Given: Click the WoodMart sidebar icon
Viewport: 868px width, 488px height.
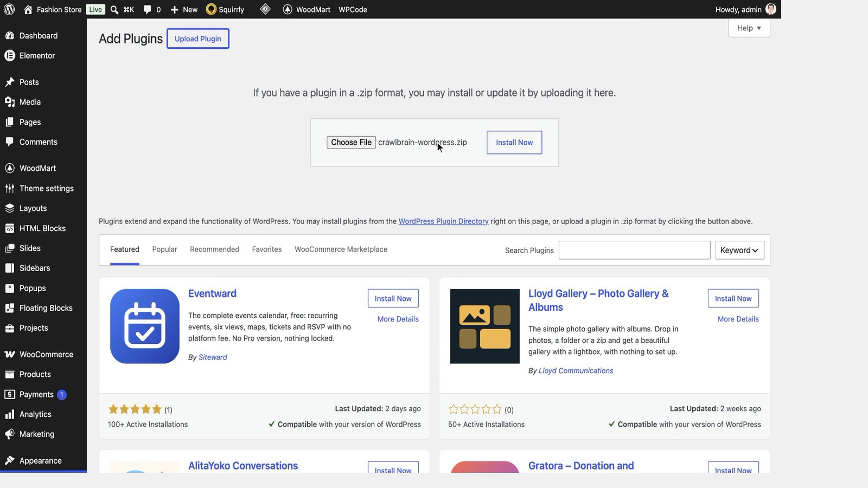Looking at the screenshot, I should (10, 168).
